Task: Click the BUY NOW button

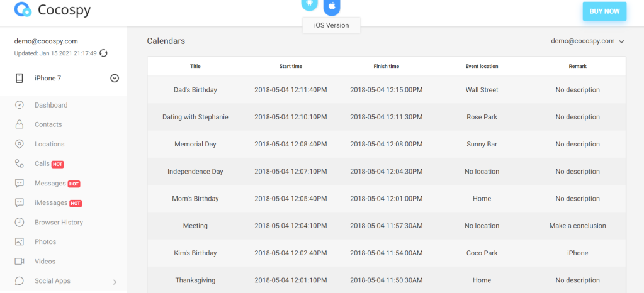Action: [604, 11]
